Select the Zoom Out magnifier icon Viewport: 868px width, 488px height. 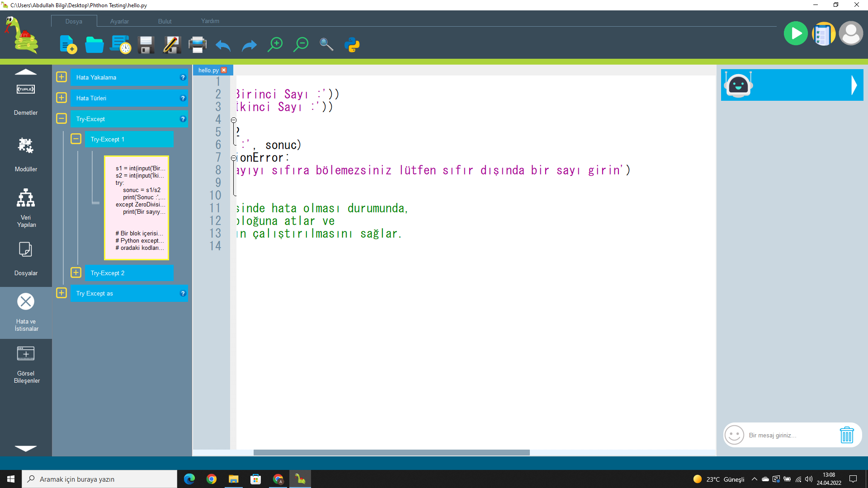(301, 44)
